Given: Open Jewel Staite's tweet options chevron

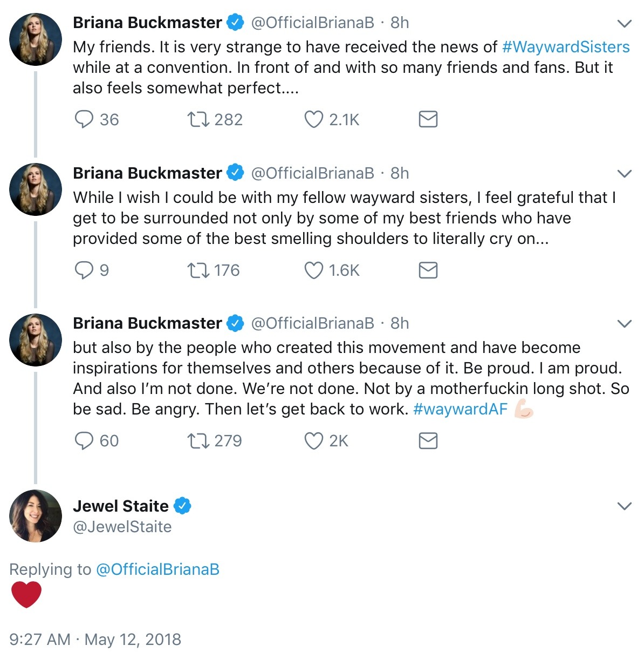Looking at the screenshot, I should point(624,506).
